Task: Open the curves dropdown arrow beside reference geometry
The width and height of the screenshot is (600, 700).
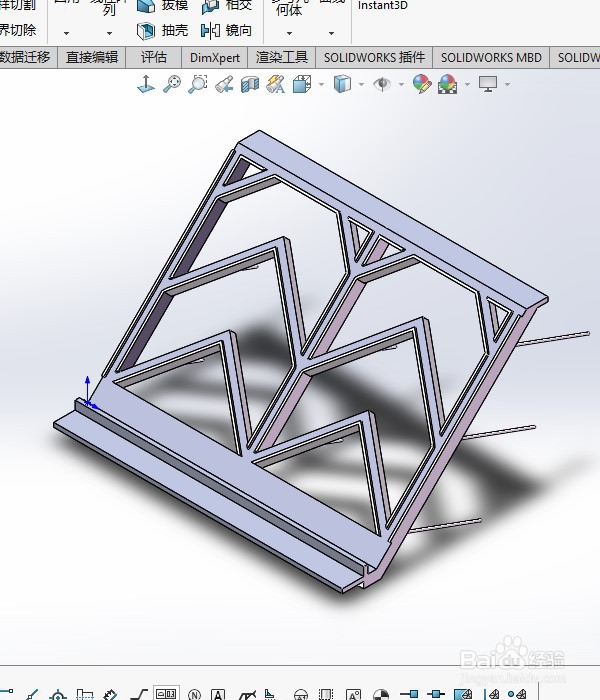Action: point(331,33)
